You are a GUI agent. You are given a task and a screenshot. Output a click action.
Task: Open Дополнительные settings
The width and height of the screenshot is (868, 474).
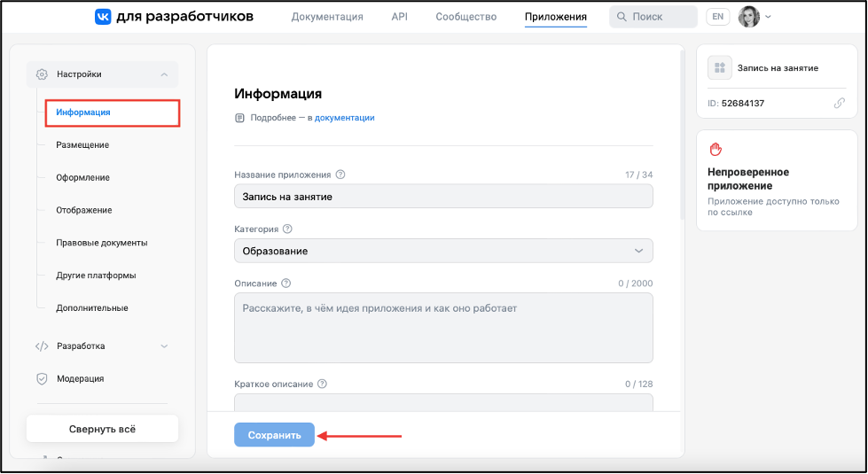(92, 308)
